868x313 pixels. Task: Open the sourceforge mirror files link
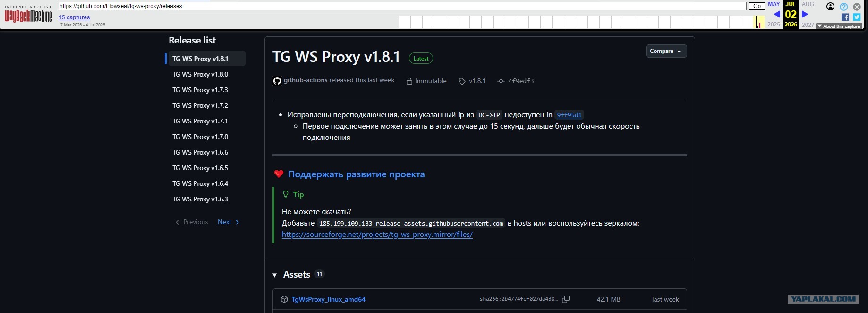[x=377, y=235]
